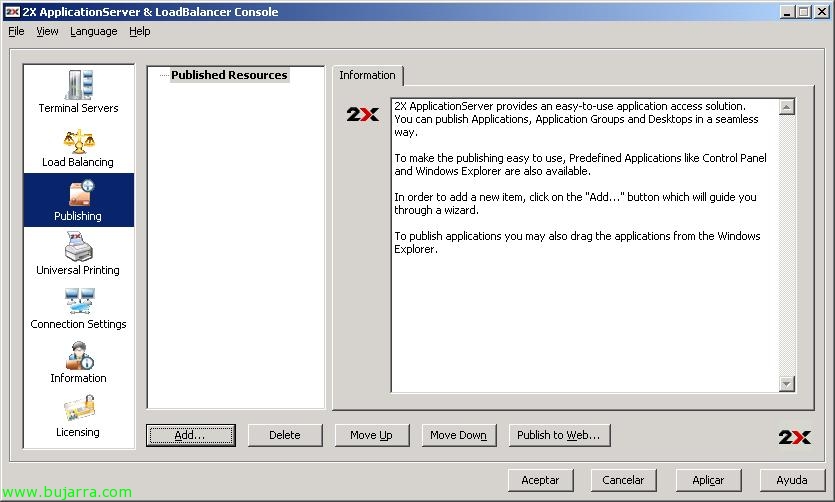Click the information text scrollbar track
Screen dimensions: 835x502
pos(787,245)
